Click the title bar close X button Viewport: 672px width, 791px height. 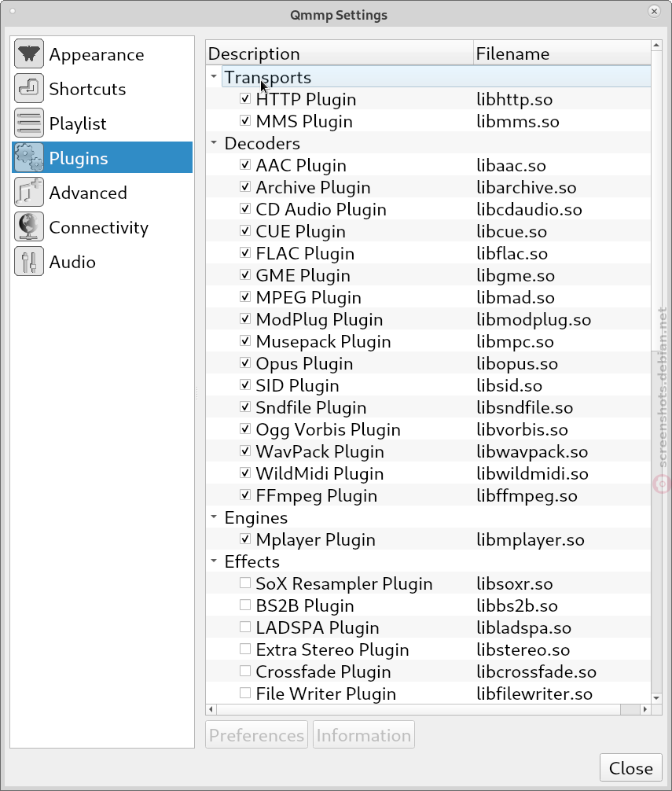click(x=655, y=11)
